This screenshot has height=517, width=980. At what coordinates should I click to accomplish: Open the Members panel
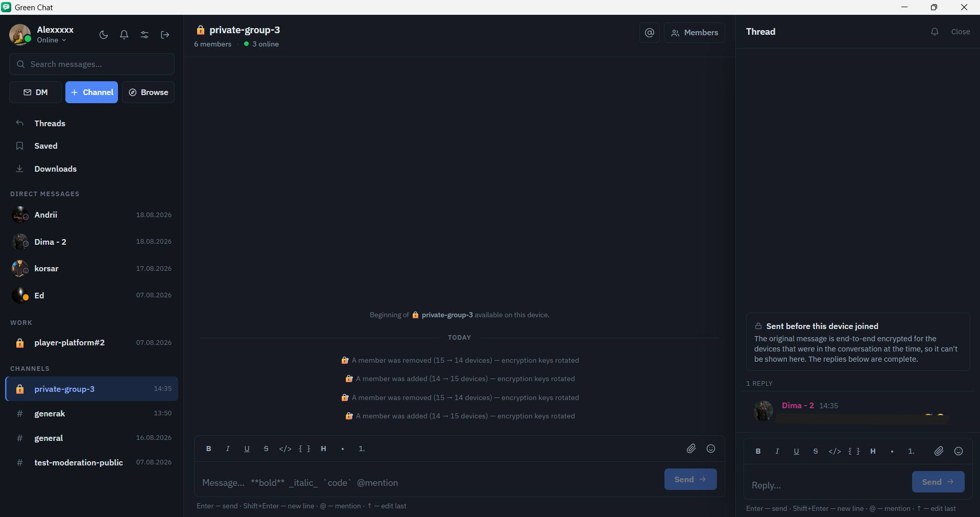695,33
